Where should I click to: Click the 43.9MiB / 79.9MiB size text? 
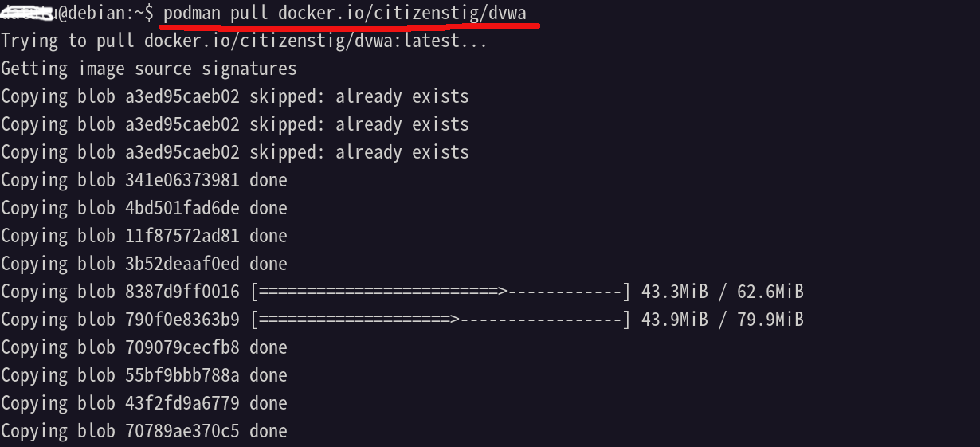tap(723, 320)
